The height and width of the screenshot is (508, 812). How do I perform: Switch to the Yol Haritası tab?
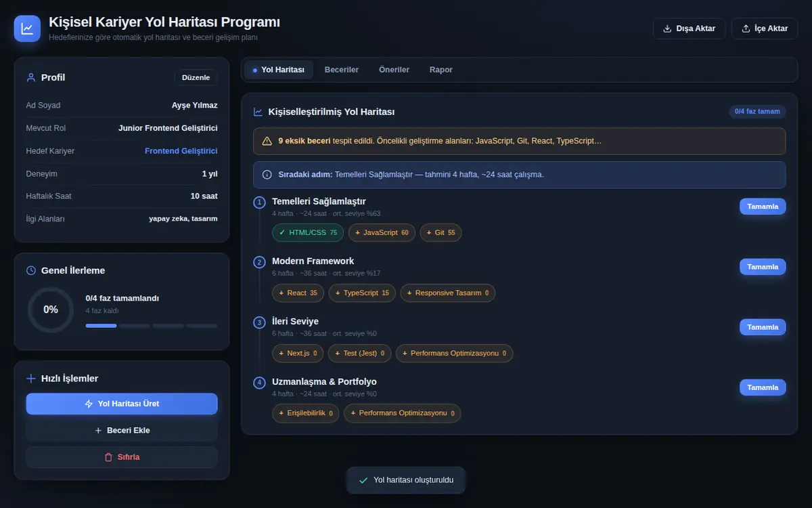pos(279,70)
